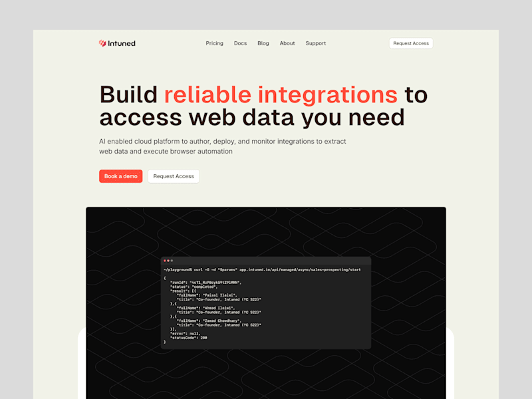Click Request Access in the header

point(411,43)
